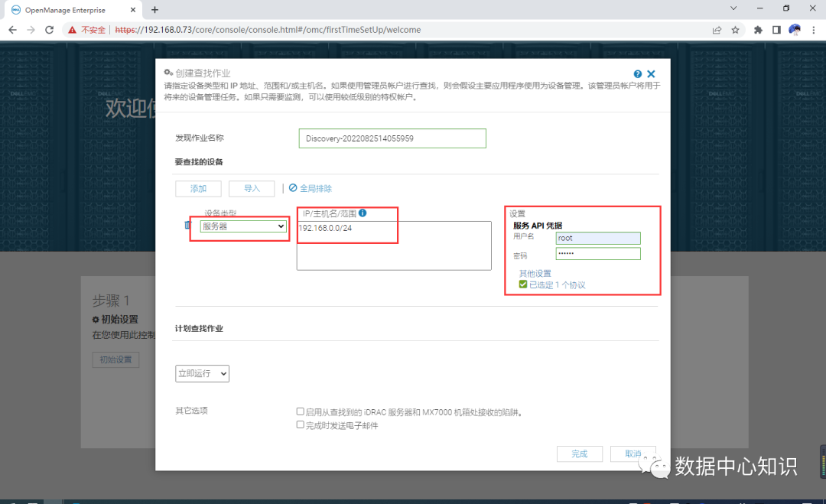
Task: Click the 不安全 security warning icon
Action: coord(72,30)
